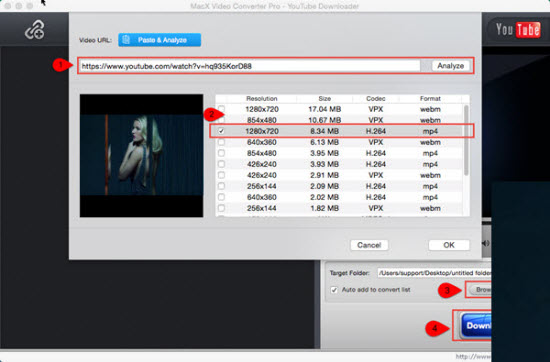This screenshot has height=362, width=550.
Task: Check the 256x144 1.82 MB webm row
Action: pyautogui.click(x=221, y=208)
